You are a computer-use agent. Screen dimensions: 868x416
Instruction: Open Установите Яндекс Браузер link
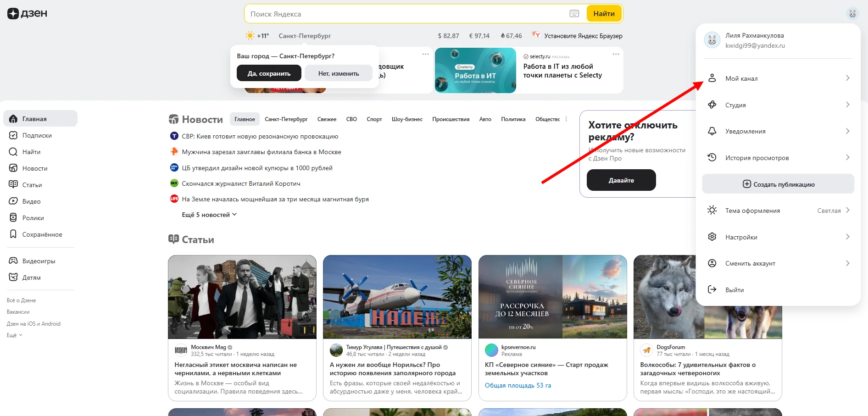point(583,36)
